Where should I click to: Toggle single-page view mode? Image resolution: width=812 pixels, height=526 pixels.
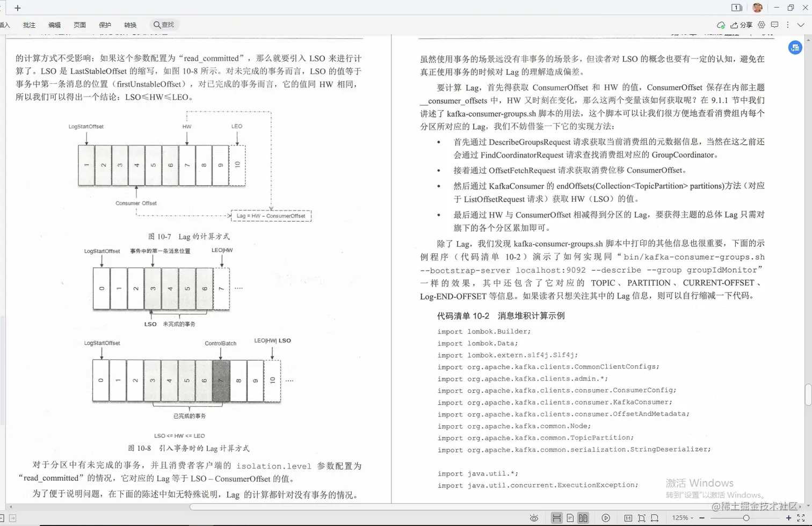569,517
